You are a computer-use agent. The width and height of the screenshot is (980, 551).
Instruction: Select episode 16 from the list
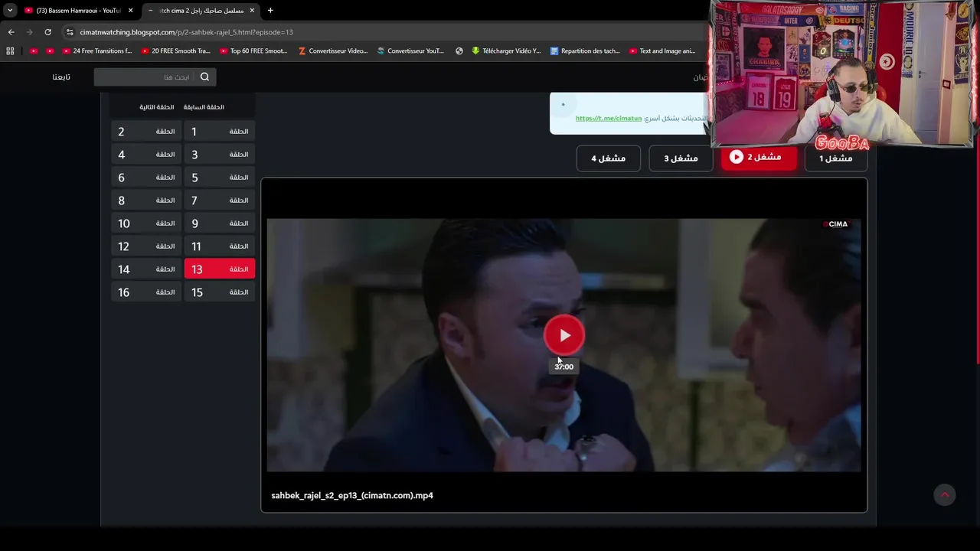(145, 292)
